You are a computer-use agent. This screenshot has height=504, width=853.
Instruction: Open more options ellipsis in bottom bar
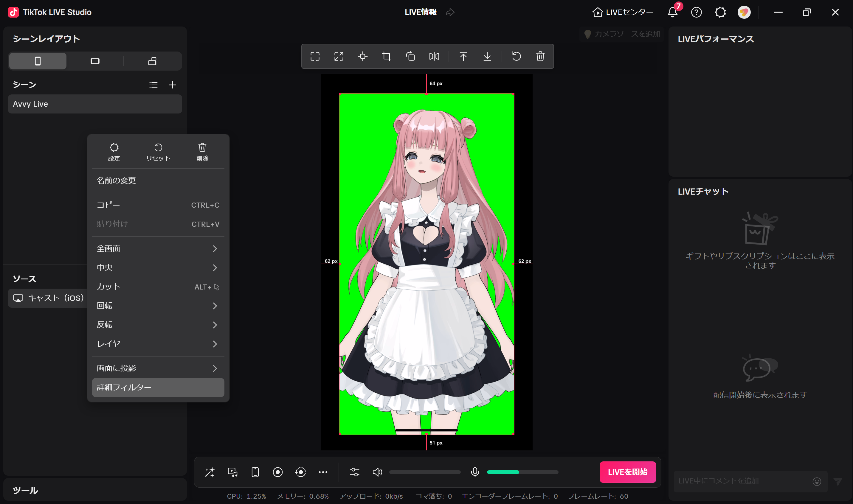pyautogui.click(x=323, y=472)
